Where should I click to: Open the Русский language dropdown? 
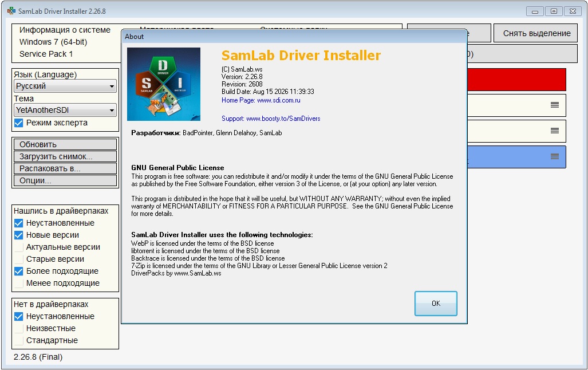(x=65, y=86)
